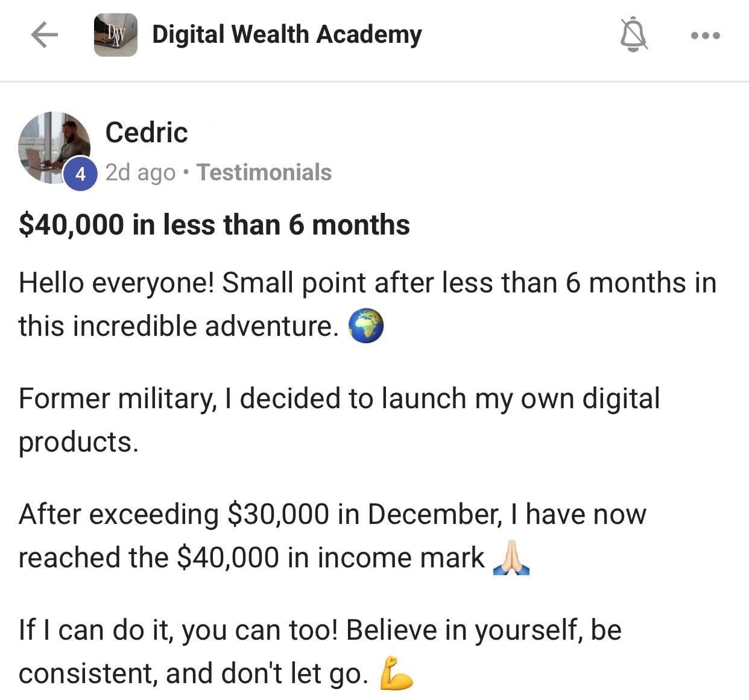Screen dimensions: 749x700
Task: Click the level 4 badge on avatar
Action: (80, 174)
